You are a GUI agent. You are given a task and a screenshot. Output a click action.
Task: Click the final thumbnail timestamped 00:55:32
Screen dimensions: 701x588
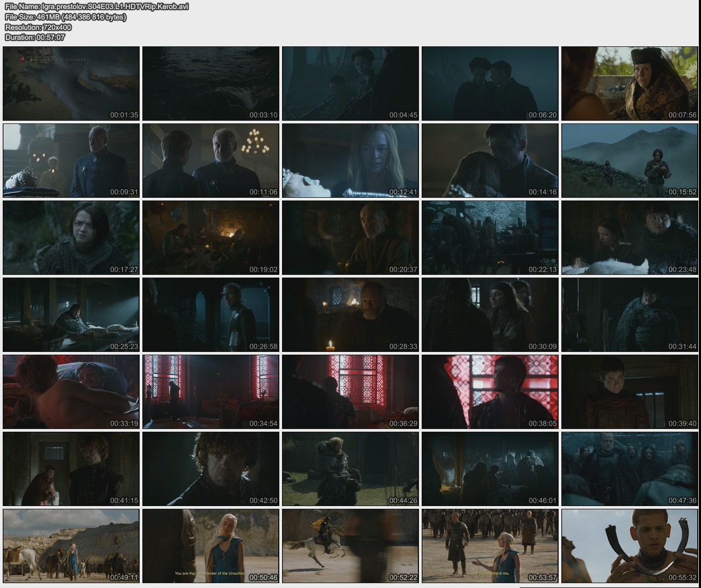[629, 546]
